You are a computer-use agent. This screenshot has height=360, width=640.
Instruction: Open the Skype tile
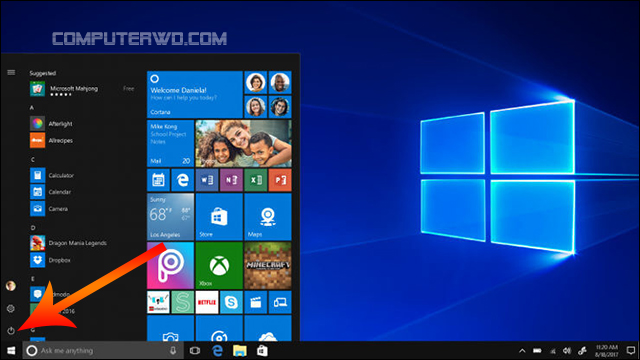click(x=231, y=302)
